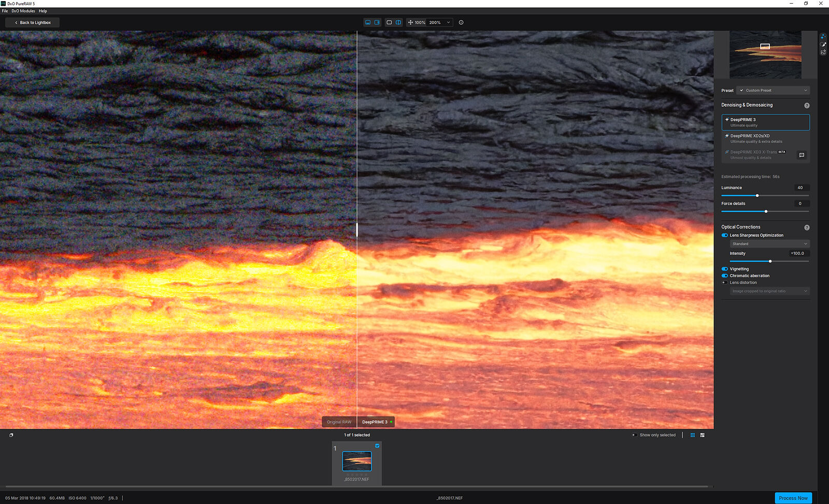Toggle the bottom filmstrip panel icon
Viewport: 829px width, 504px height.
coord(368,22)
